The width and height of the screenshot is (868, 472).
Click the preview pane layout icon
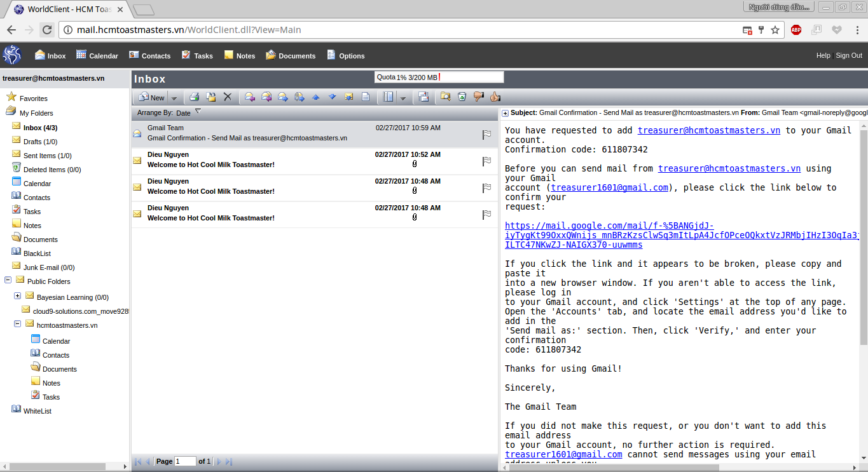coord(389,97)
